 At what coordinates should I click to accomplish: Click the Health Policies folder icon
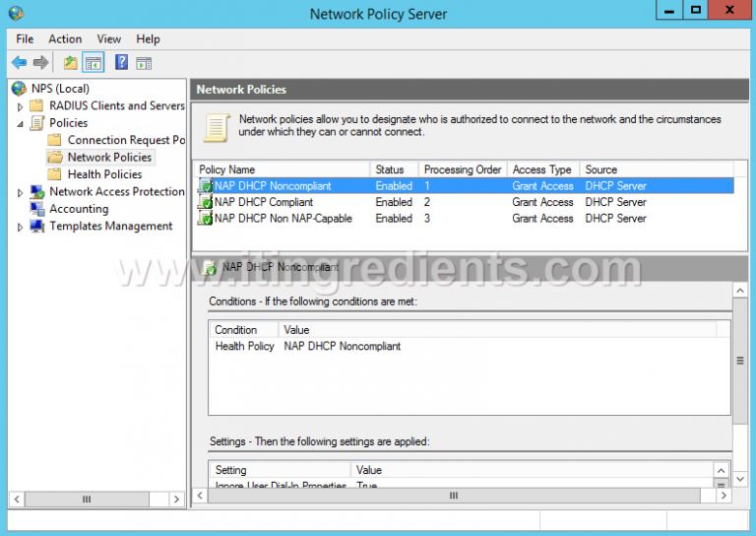click(x=54, y=174)
